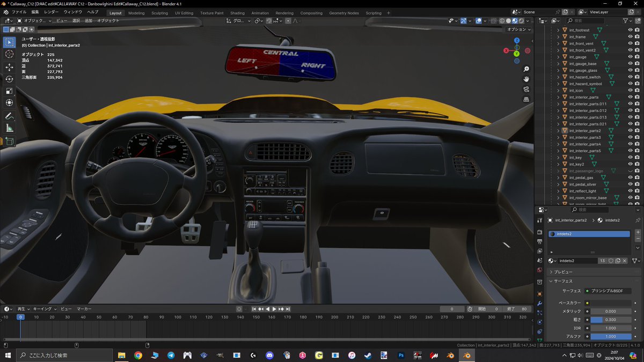Switch to solid viewport shading

[508, 20]
